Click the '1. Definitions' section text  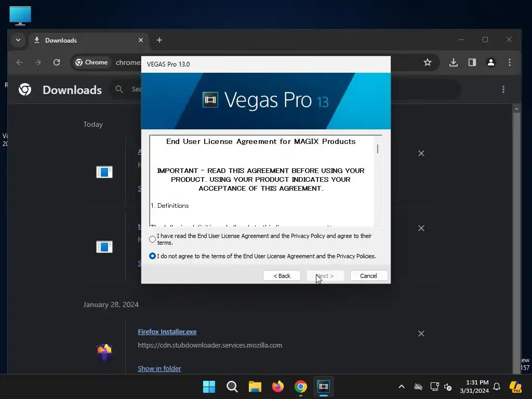[170, 206]
